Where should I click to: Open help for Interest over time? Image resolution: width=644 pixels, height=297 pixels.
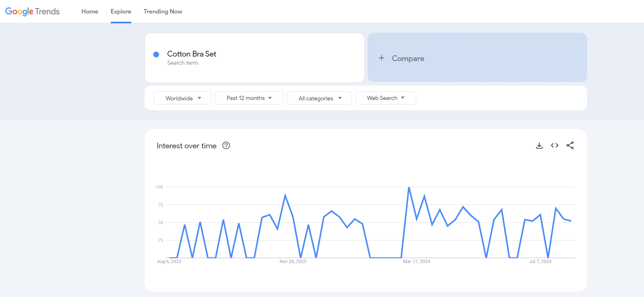tap(226, 145)
